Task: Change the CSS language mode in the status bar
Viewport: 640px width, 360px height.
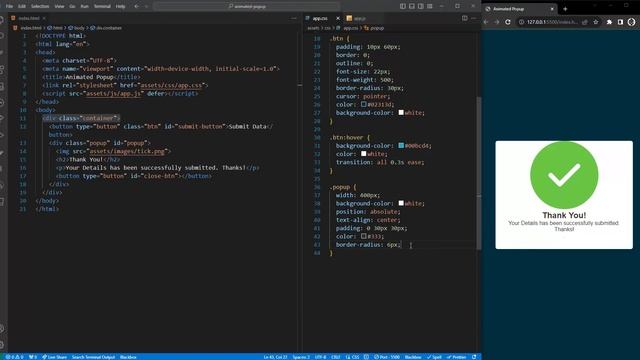Action: [353, 357]
